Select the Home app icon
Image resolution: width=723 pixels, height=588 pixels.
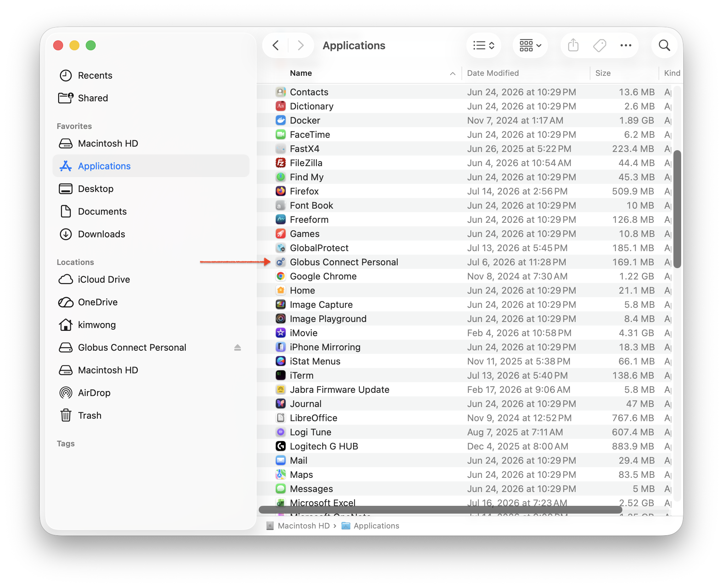[281, 290]
